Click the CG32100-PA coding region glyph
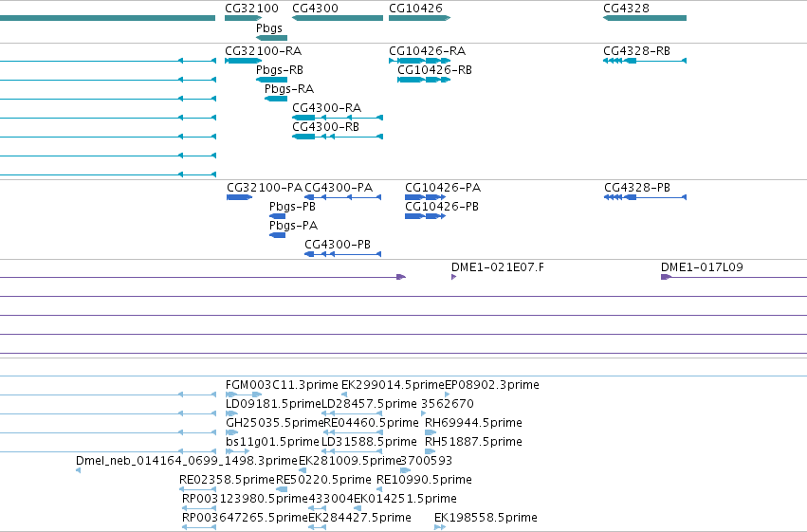 (239, 197)
